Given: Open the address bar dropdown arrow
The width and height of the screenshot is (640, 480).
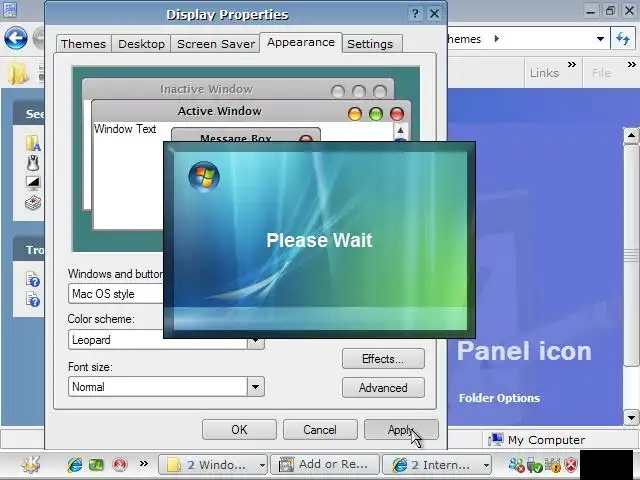Looking at the screenshot, I should (x=600, y=39).
